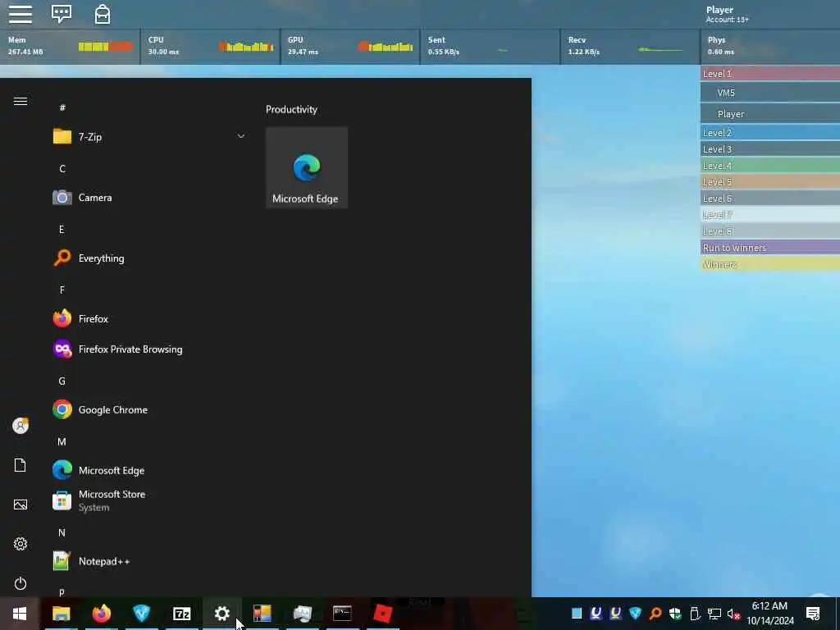Viewport: 840px width, 630px height.
Task: Click the # section header
Action: pyautogui.click(x=62, y=107)
